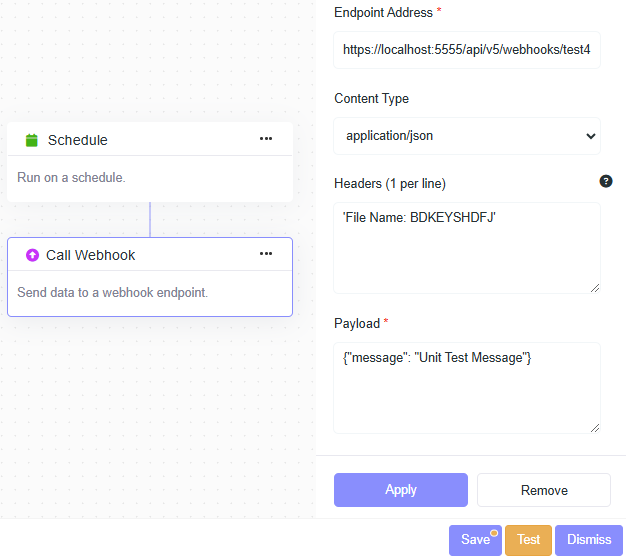Save the workflow
This screenshot has height=557, width=626.
475,540
